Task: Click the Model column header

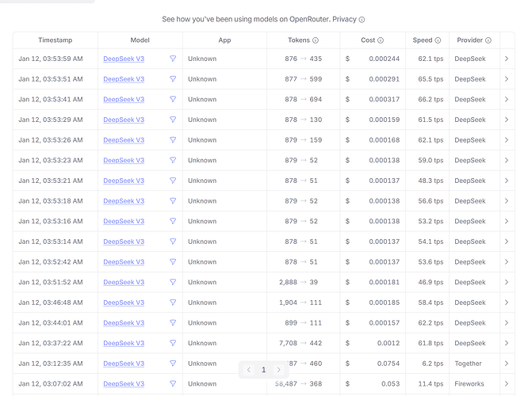Action: pos(140,40)
